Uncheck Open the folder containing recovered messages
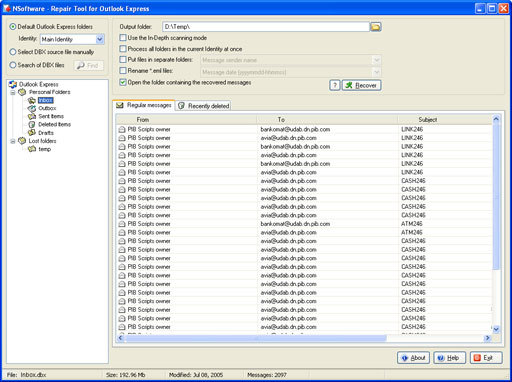512x382 pixels. (123, 82)
